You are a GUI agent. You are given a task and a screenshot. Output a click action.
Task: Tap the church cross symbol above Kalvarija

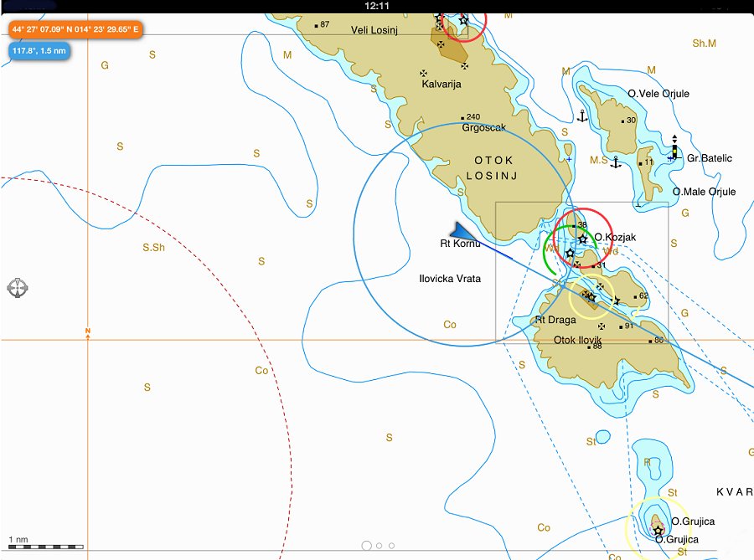[424, 73]
